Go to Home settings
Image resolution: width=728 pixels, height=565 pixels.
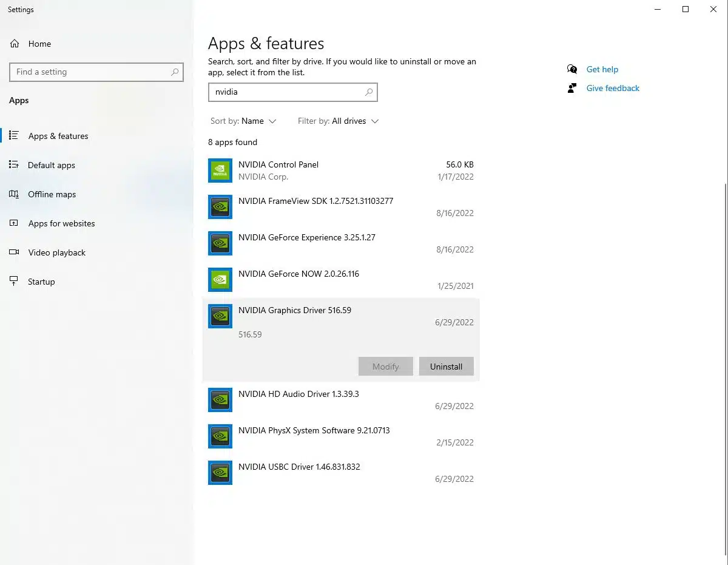click(x=39, y=44)
